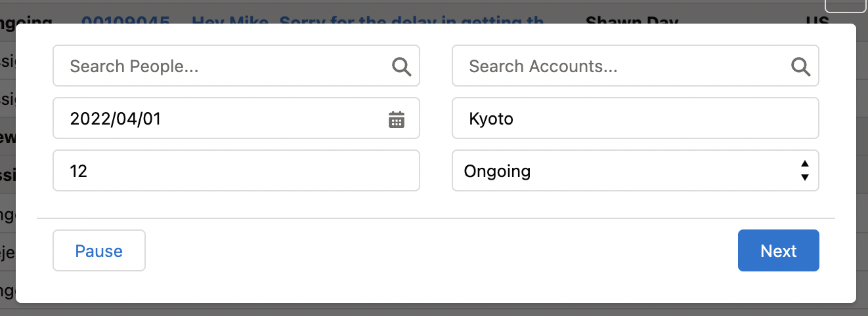Focus the Search People field
The image size is (868, 316).
[x=223, y=66]
